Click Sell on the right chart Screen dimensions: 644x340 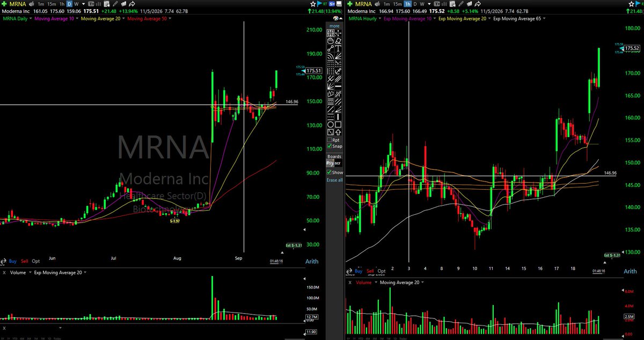(x=370, y=271)
